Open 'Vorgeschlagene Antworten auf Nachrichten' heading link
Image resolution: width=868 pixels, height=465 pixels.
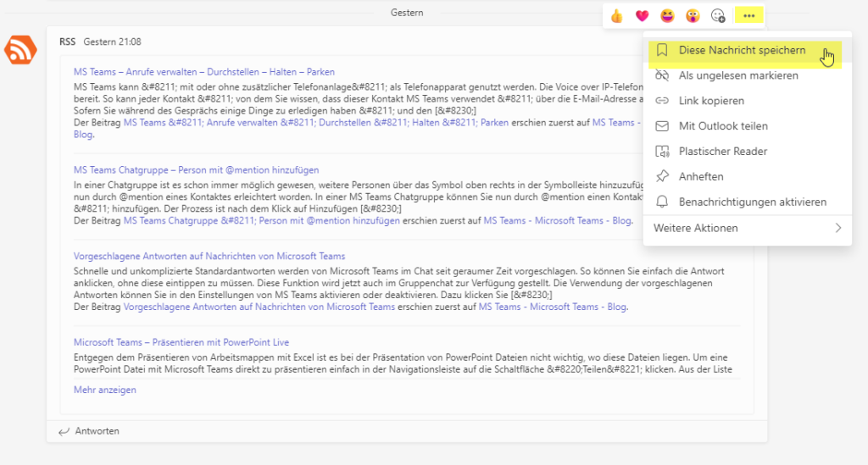click(209, 257)
